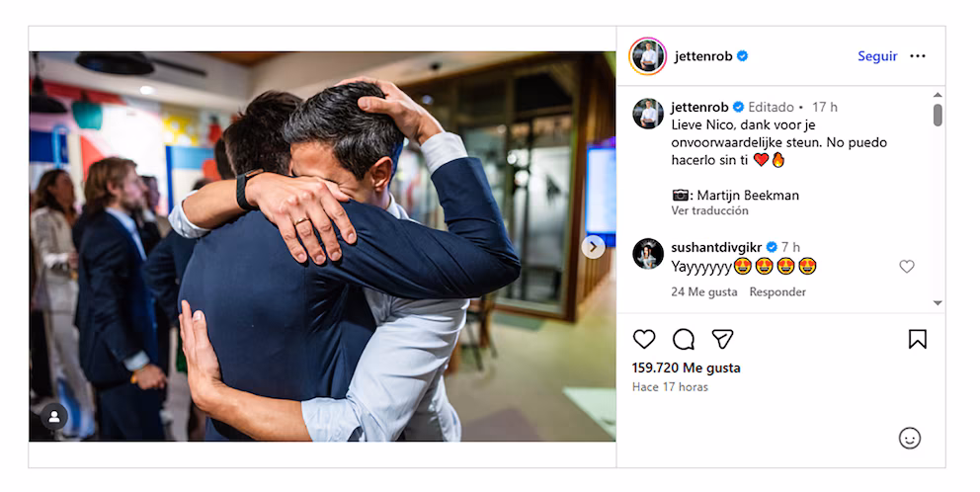View the 159.720 Me gusta likes list
The width and height of the screenshot is (980, 492).
[686, 368]
